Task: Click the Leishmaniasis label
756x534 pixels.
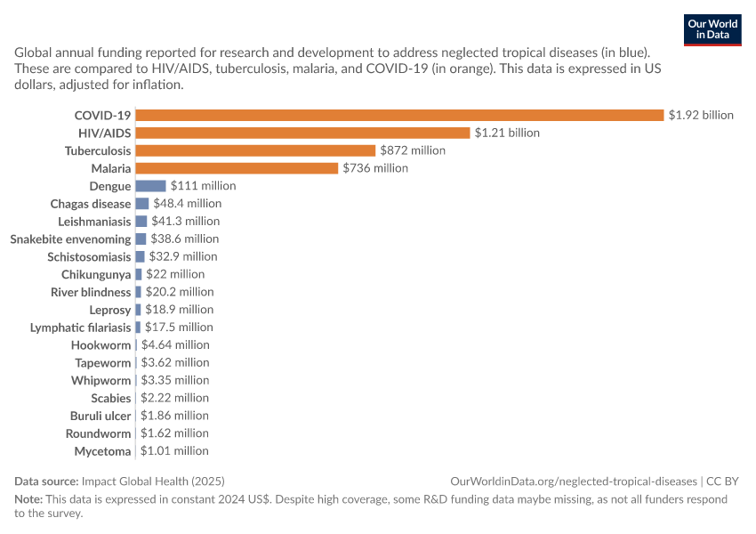Action: (x=94, y=222)
